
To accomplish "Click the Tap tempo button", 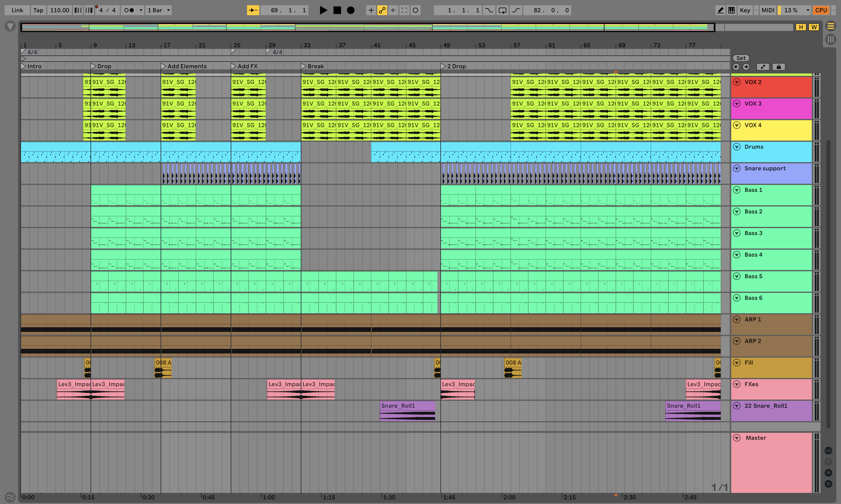I will (x=38, y=10).
